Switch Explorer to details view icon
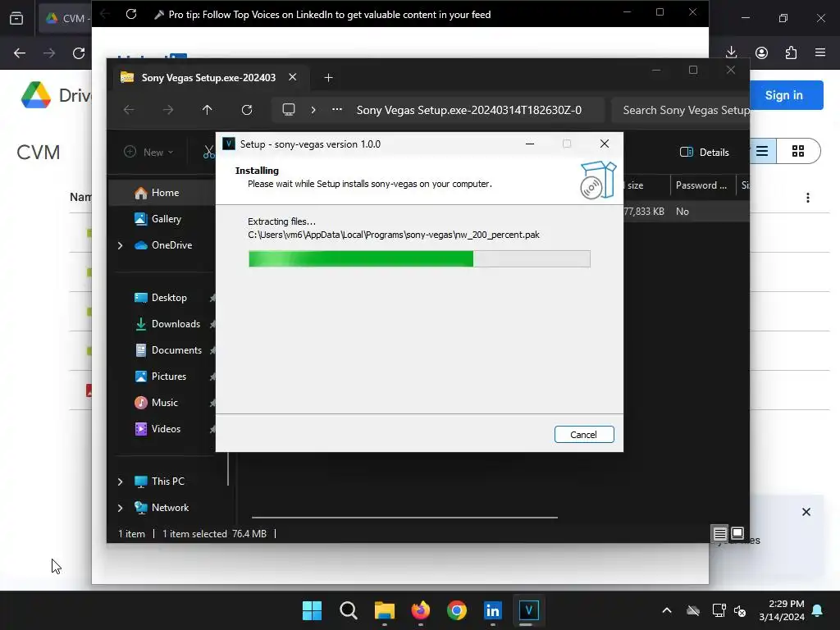The image size is (840, 630). (720, 533)
